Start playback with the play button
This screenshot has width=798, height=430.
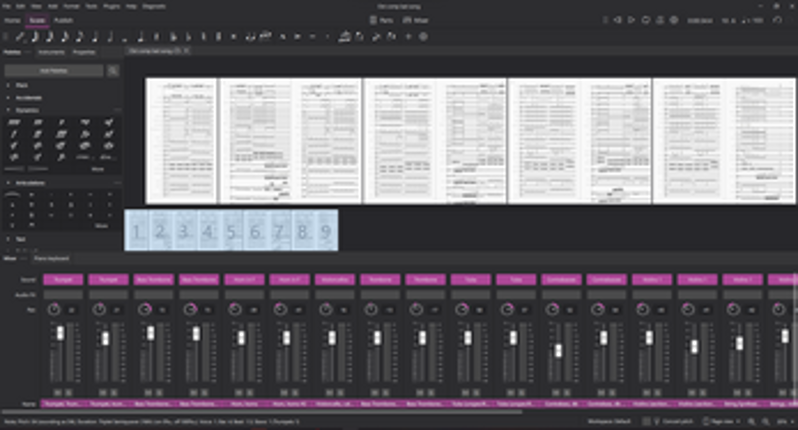[x=632, y=20]
